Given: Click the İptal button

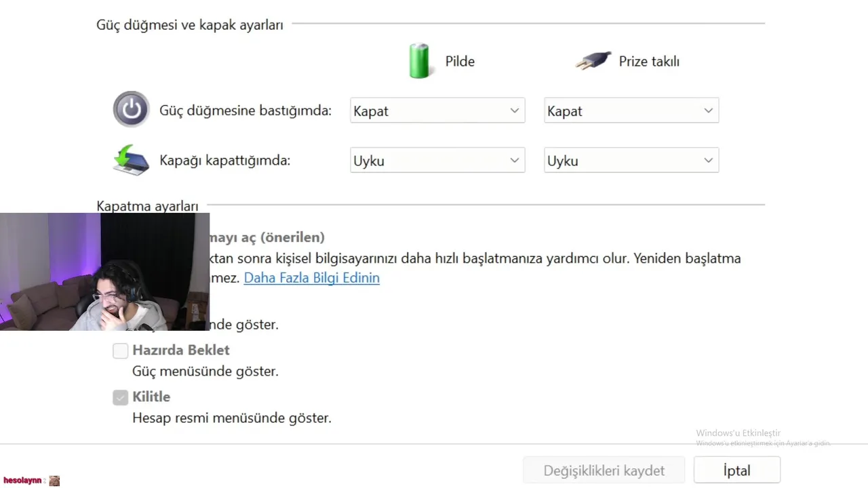Looking at the screenshot, I should pyautogui.click(x=737, y=470).
